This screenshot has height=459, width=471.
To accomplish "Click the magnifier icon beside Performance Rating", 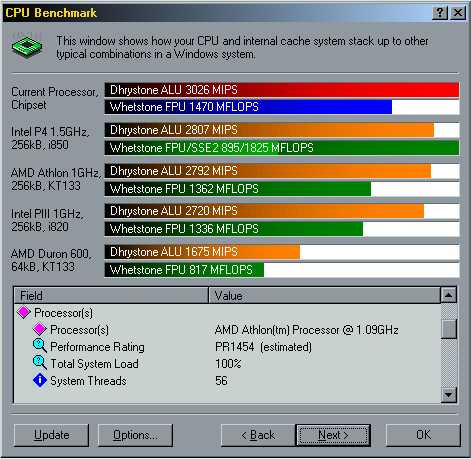I will click(40, 346).
